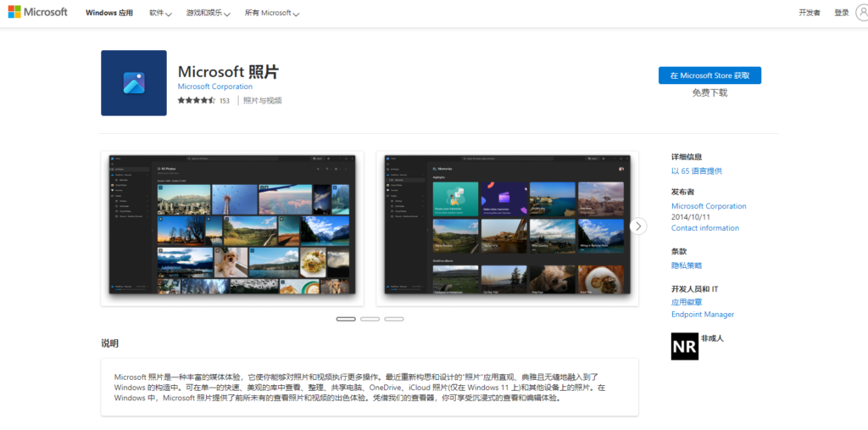Open the Microsoft logo home link

tap(37, 12)
